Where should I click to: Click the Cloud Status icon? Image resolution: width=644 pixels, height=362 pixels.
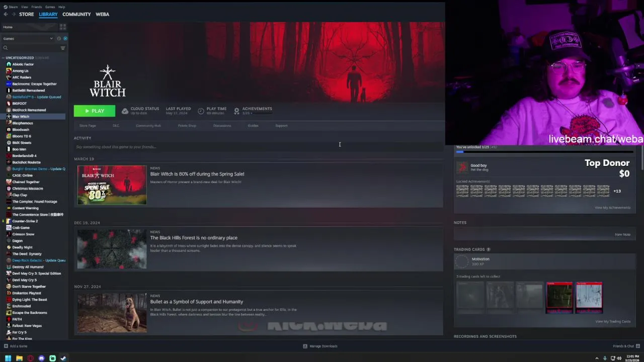[x=125, y=111]
